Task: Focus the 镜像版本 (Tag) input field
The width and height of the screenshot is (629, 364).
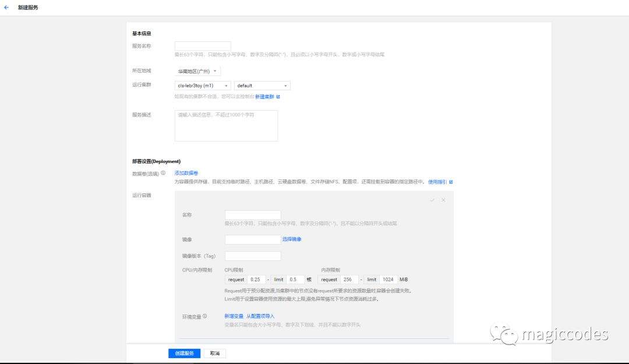Action: click(x=253, y=256)
